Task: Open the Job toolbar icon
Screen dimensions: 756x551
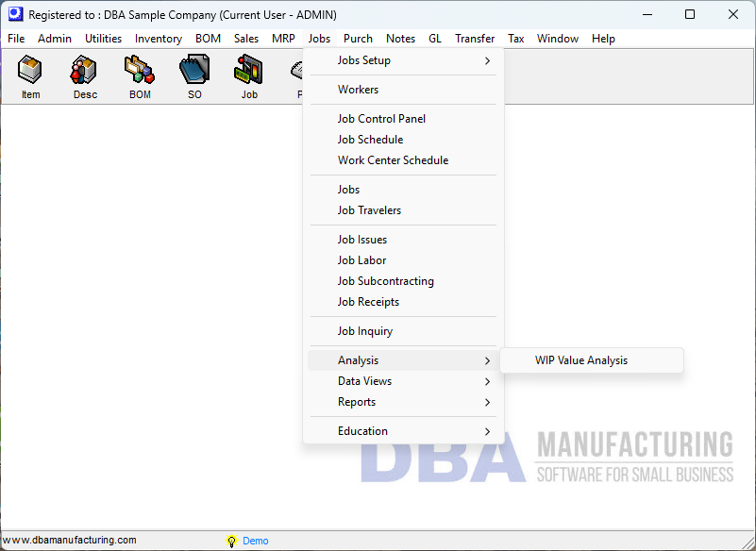Action: tap(249, 76)
